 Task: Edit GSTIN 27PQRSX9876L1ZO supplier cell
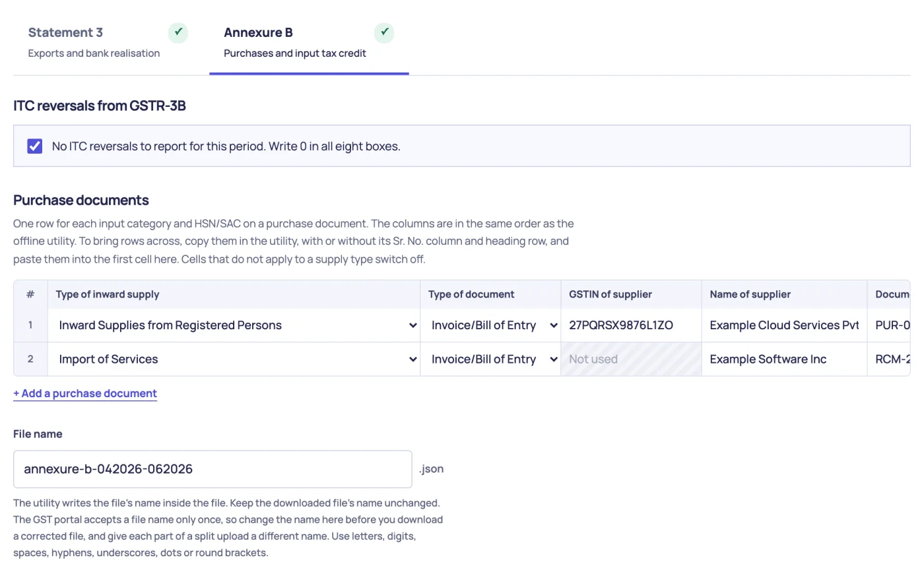click(x=631, y=325)
